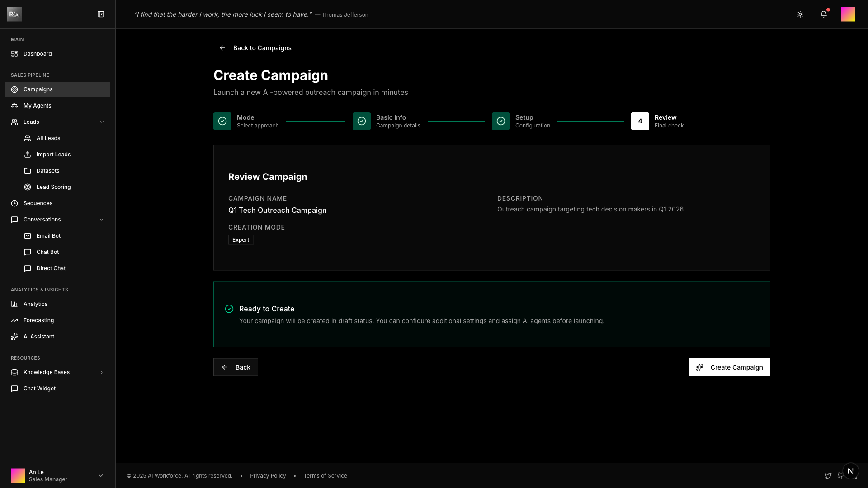Select Analytics in sidebar menu

(35, 304)
